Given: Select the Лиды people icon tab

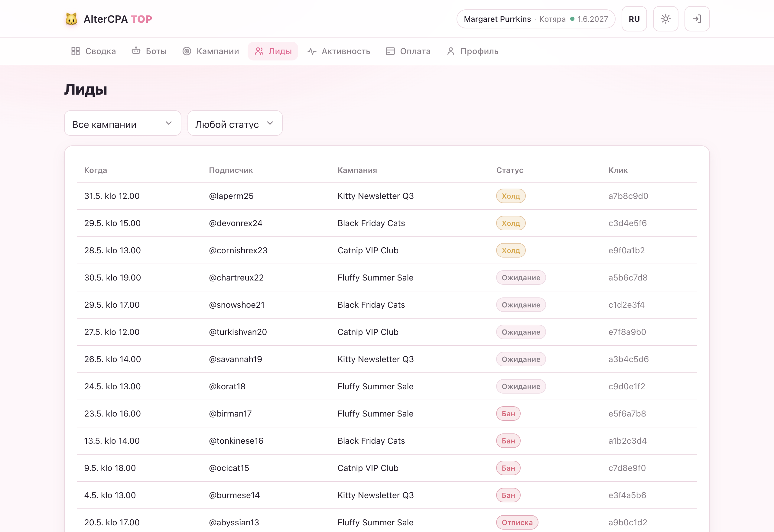Looking at the screenshot, I should click(x=259, y=51).
